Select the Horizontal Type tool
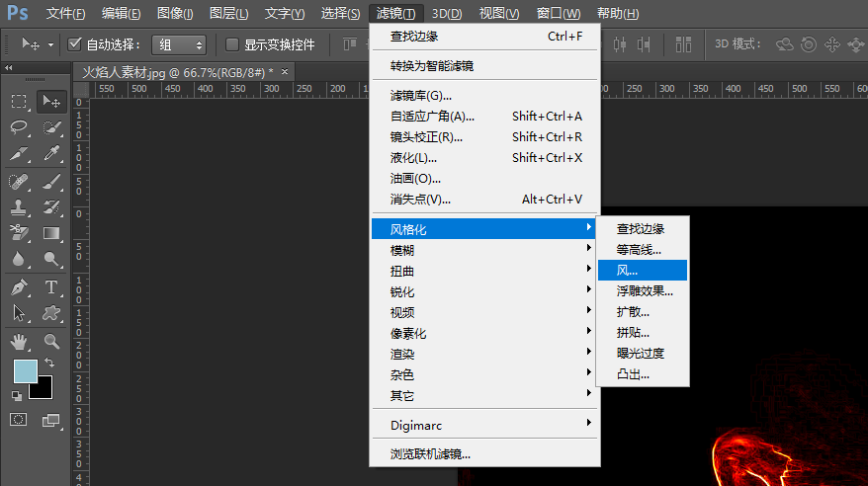The width and height of the screenshot is (868, 486). point(51,287)
